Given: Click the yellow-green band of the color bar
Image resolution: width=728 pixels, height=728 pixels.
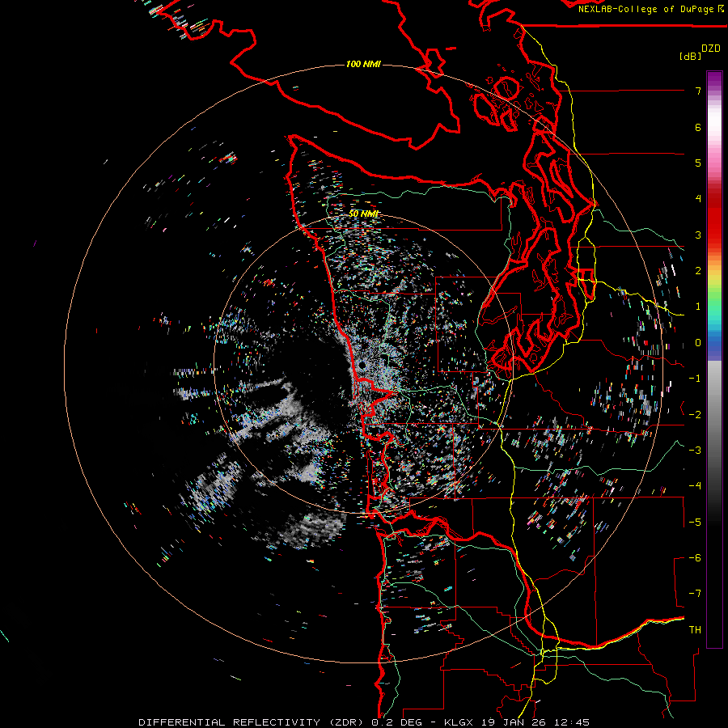Looking at the screenshot, I should [714, 284].
